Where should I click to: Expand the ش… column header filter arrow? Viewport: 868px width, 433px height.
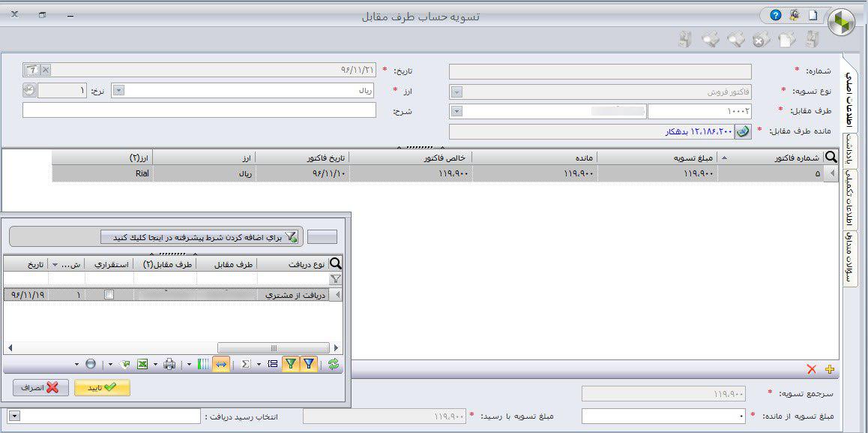click(x=55, y=264)
